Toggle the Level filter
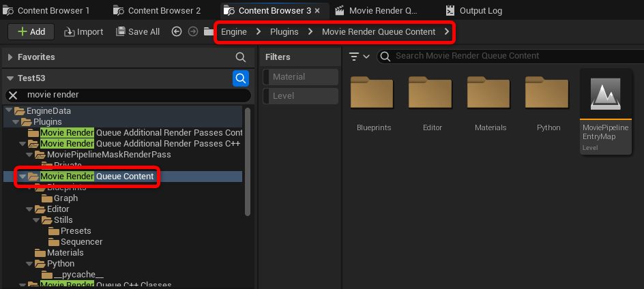The width and height of the screenshot is (644, 289). [301, 96]
